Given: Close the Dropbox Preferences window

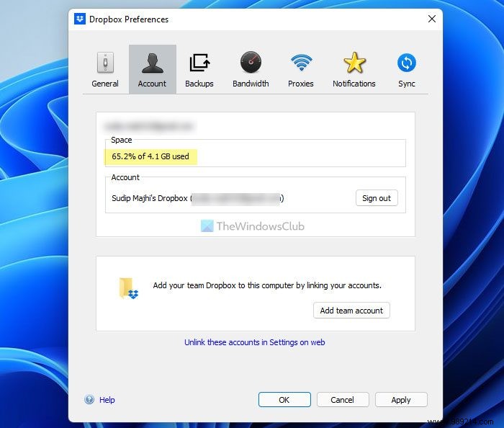Looking at the screenshot, I should coord(432,19).
